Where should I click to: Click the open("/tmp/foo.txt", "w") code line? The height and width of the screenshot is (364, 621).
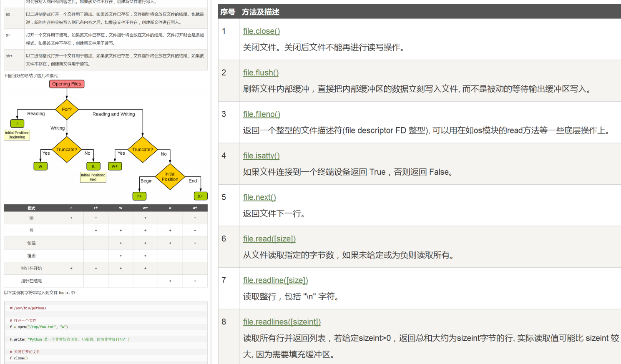(39, 327)
